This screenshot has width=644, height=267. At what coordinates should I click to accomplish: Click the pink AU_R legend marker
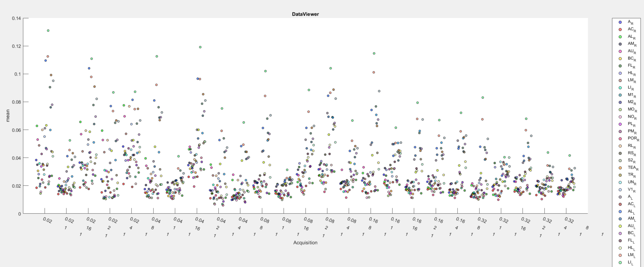[x=620, y=51]
